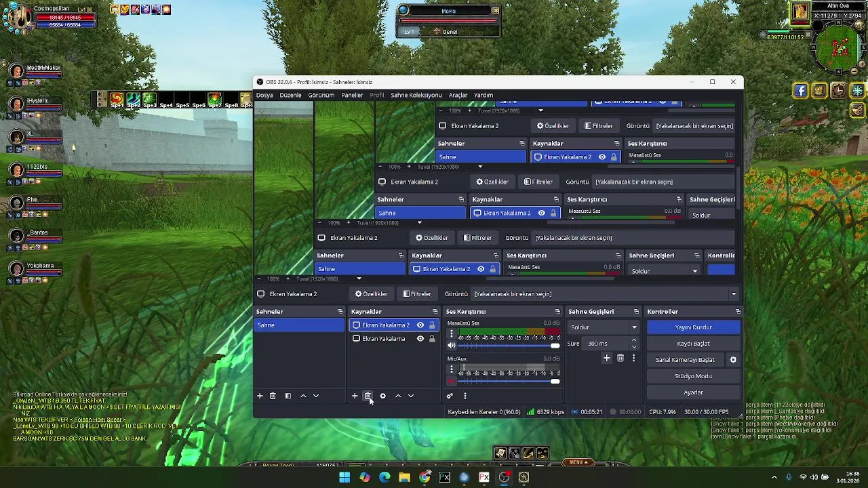Expand game MENU button at bottom
Viewport: 868px width, 488px height.
[577, 462]
